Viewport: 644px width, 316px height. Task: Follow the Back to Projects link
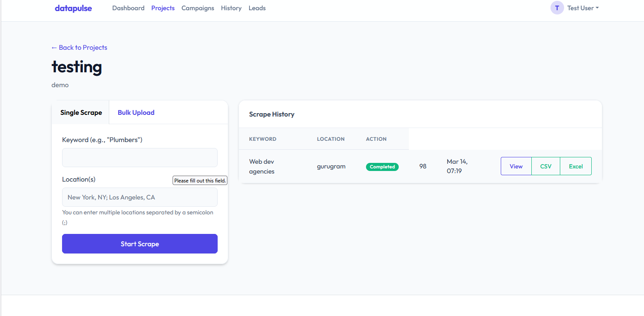pyautogui.click(x=79, y=47)
